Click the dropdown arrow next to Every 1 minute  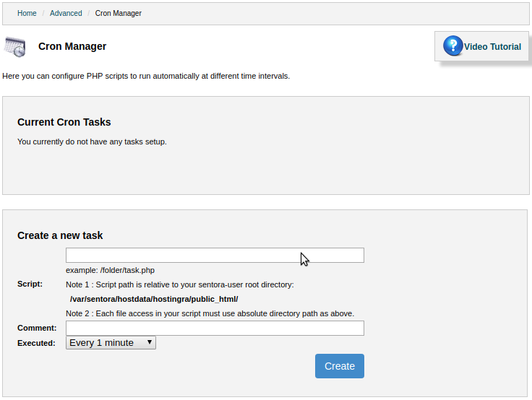coord(150,342)
